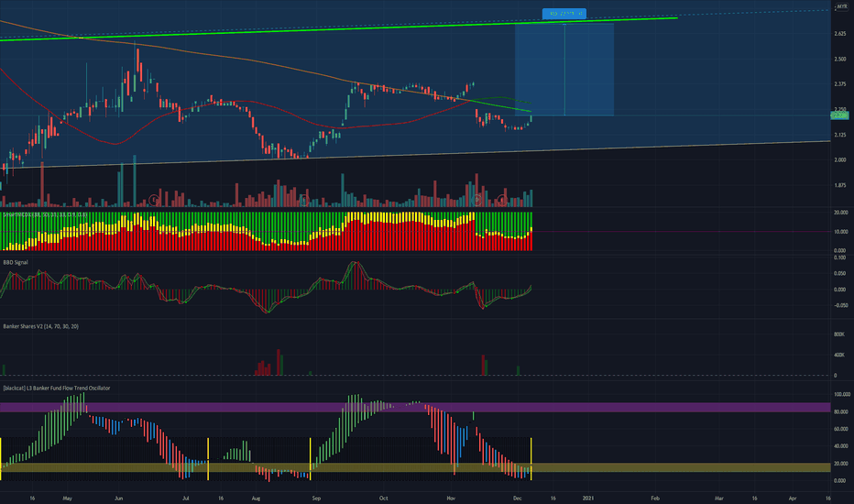Click the 2021 label on the time axis

point(588,498)
